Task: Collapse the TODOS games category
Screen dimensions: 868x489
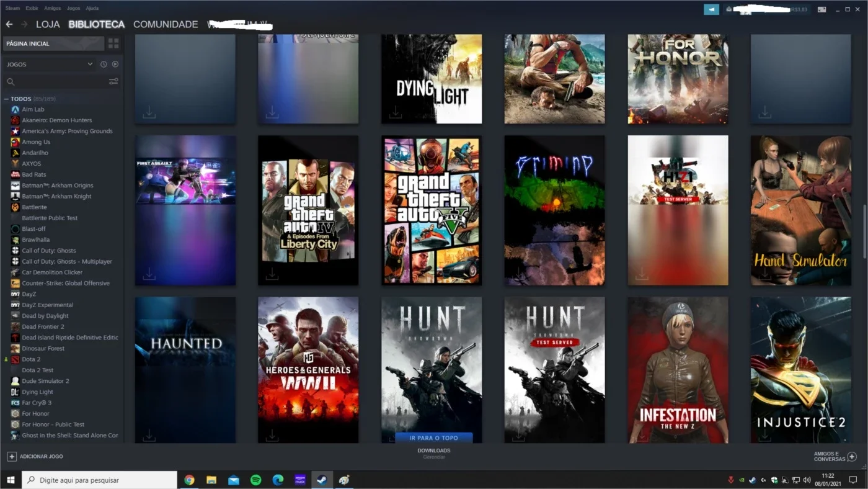Action: point(6,99)
